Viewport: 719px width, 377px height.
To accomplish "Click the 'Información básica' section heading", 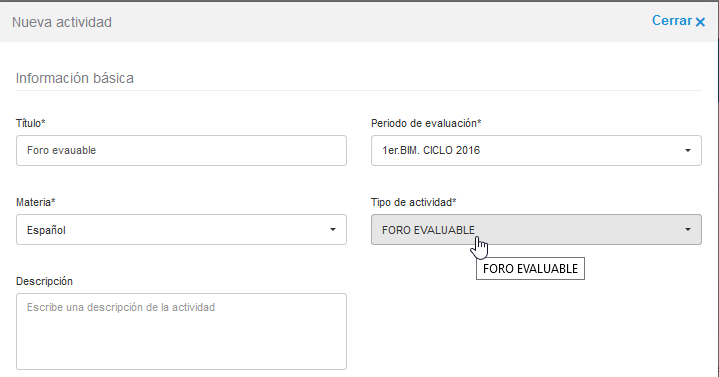I will click(x=75, y=78).
